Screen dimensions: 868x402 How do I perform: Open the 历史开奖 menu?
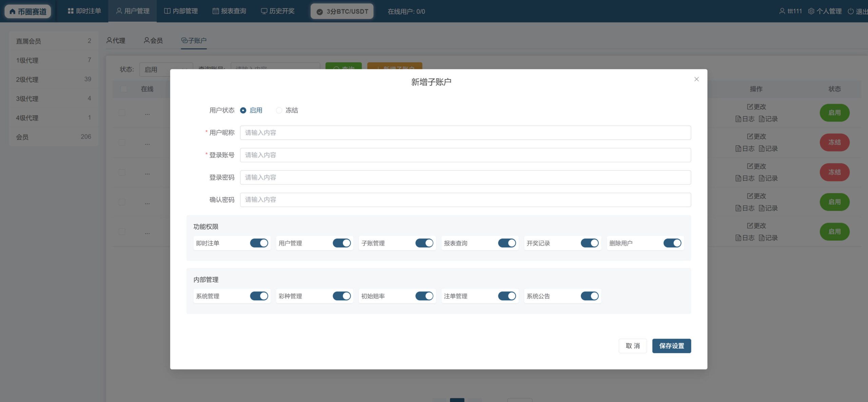[278, 11]
